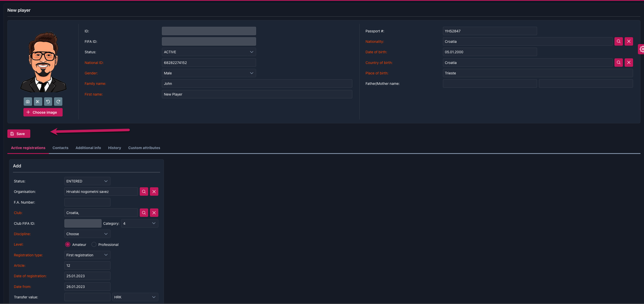Open the HRK currency dropdown
Viewport: 644px width, 304px height.
point(135,297)
